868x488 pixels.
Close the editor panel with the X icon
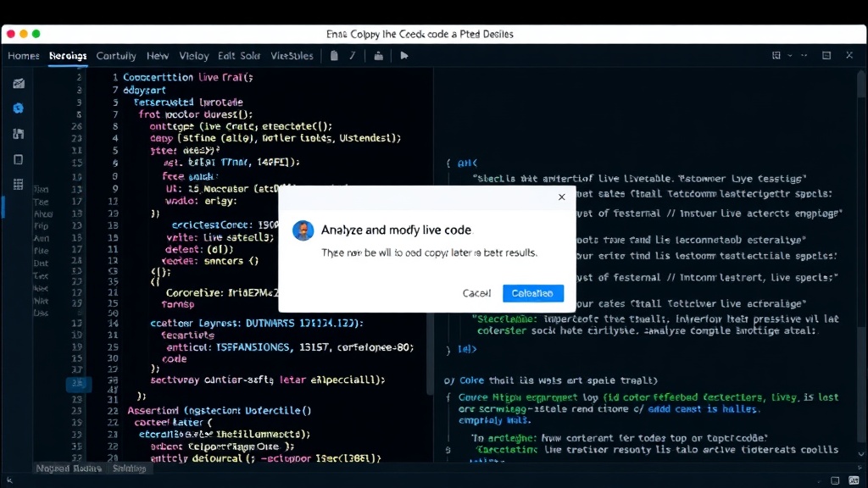(x=849, y=55)
